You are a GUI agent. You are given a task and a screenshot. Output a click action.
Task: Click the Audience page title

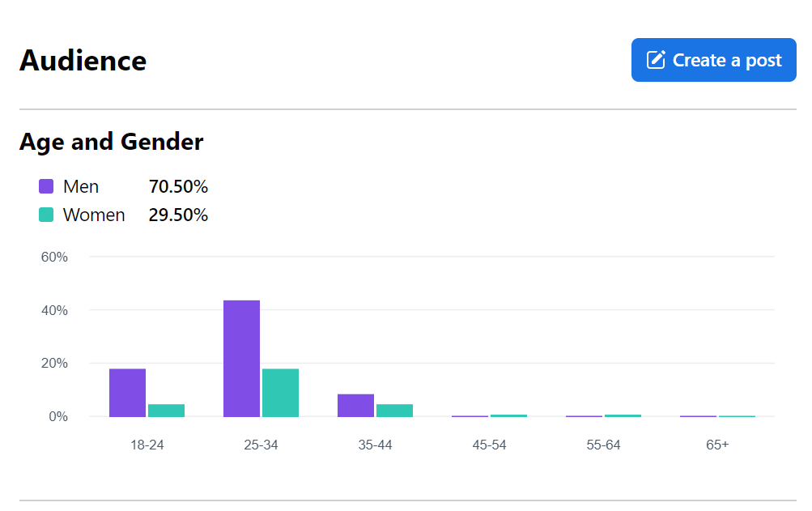coord(83,61)
